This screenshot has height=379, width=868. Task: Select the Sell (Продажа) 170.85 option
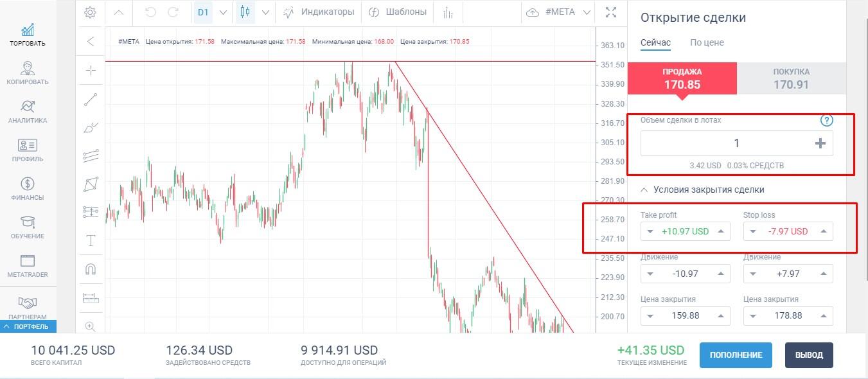[682, 78]
